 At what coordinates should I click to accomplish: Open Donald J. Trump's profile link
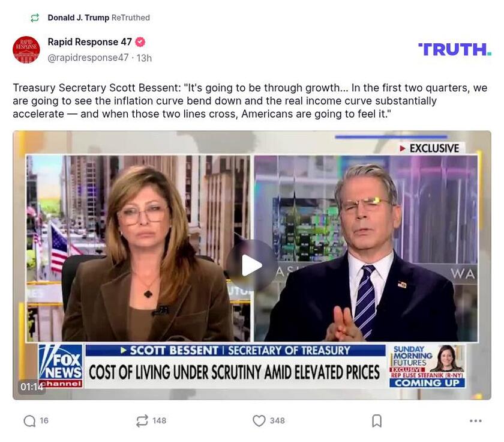[x=78, y=18]
